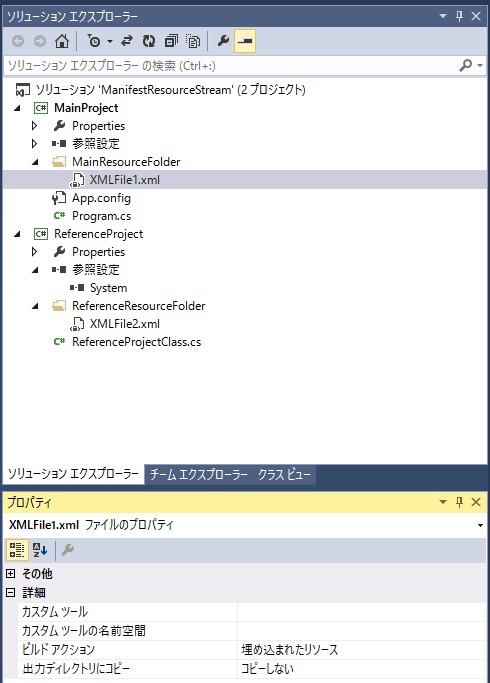Click the references icon of MainProject 参照設定
Viewport: 490px width, 683px height.
pyautogui.click(x=59, y=143)
